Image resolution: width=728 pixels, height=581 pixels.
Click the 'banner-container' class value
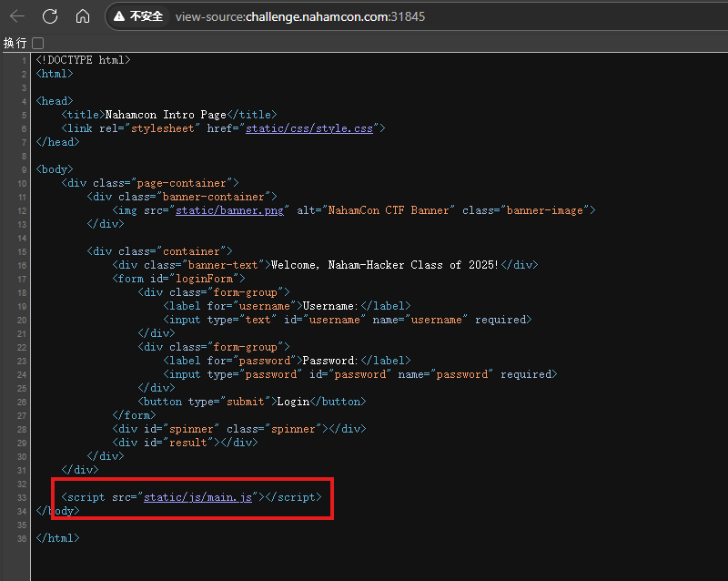coord(214,197)
